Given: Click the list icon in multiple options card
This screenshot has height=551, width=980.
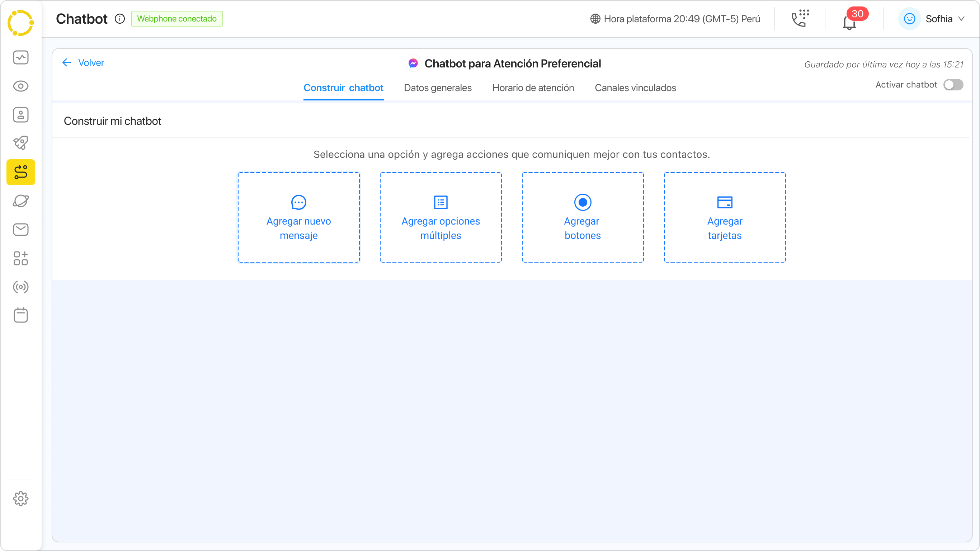Looking at the screenshot, I should pyautogui.click(x=440, y=202).
